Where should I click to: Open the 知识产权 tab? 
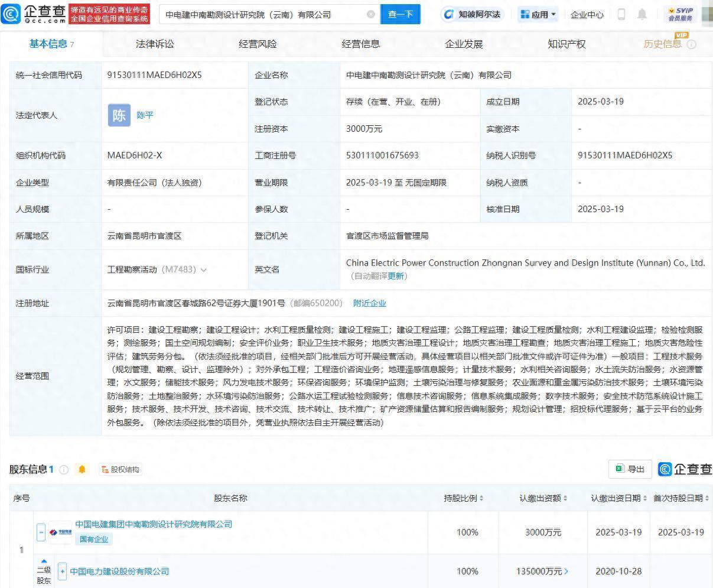[565, 43]
